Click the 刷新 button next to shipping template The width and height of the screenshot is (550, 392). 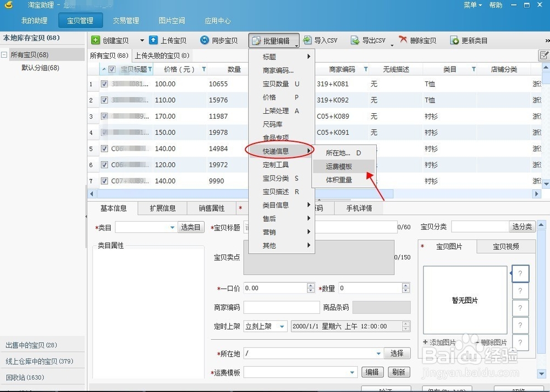pos(398,372)
